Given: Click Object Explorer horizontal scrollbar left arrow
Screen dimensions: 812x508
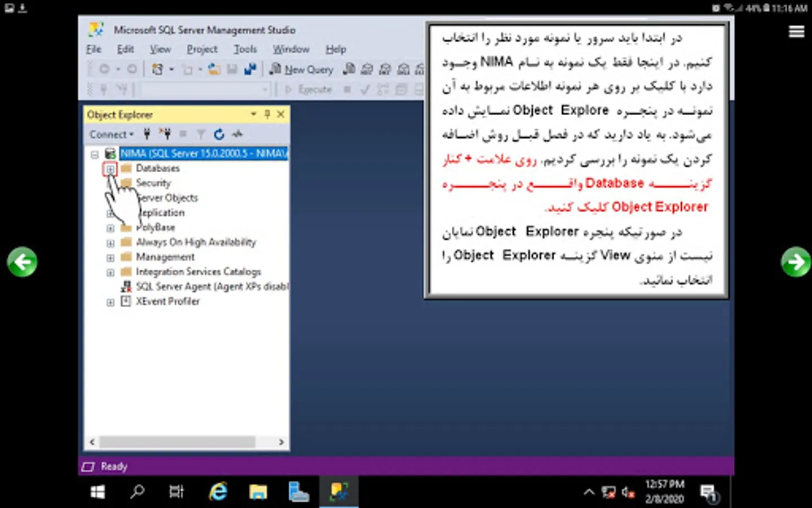Looking at the screenshot, I should point(92,442).
